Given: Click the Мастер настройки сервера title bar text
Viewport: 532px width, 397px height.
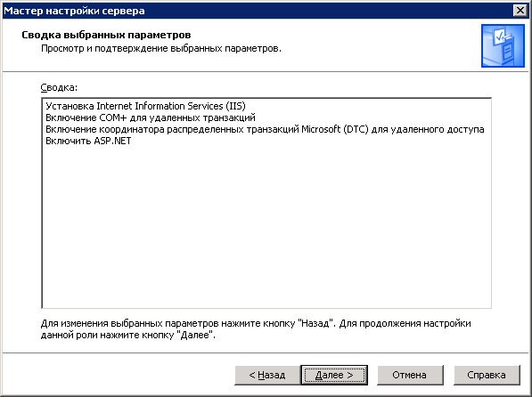Looking at the screenshot, I should [74, 11].
